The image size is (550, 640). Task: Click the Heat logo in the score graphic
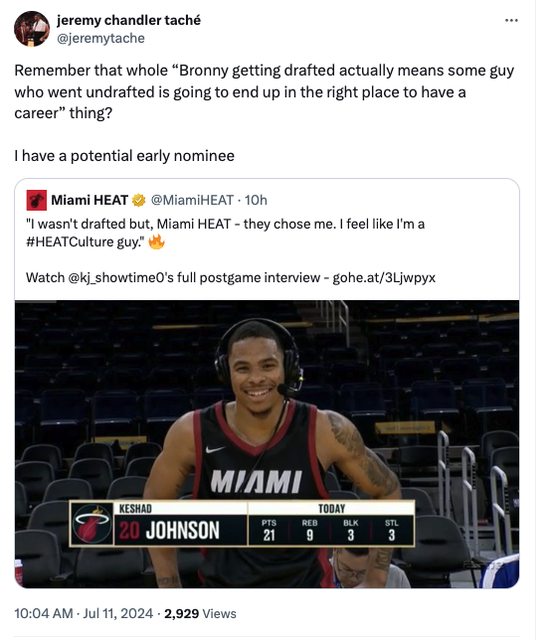point(92,523)
